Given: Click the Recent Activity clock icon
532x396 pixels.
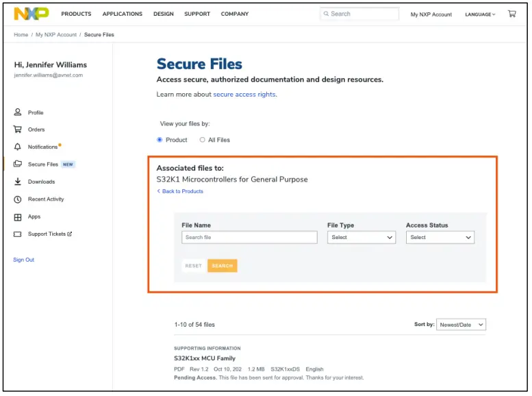Looking at the screenshot, I should click(18, 199).
